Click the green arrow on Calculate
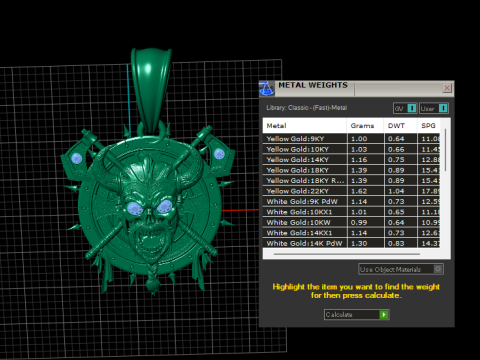Viewport: 480px width, 360px height. pyautogui.click(x=384, y=314)
